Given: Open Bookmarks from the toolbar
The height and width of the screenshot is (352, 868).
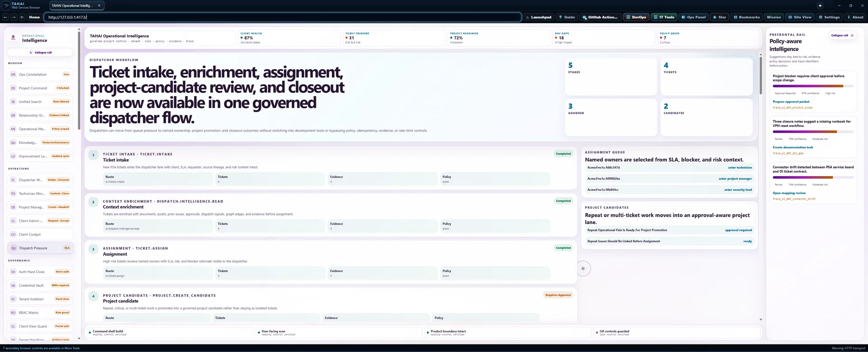Looking at the screenshot, I should click(x=746, y=17).
